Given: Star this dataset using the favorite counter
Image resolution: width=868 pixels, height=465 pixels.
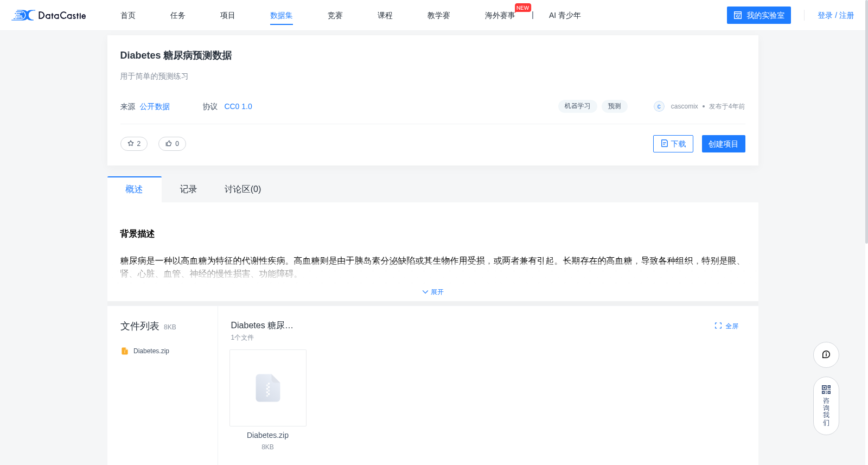Looking at the screenshot, I should click(x=134, y=144).
